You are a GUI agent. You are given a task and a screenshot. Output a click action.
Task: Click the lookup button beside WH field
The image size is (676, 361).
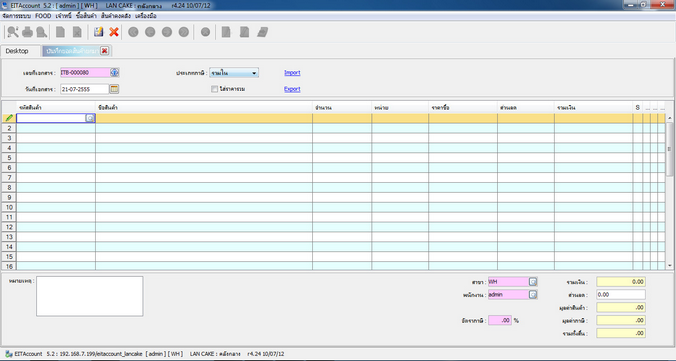click(x=533, y=282)
